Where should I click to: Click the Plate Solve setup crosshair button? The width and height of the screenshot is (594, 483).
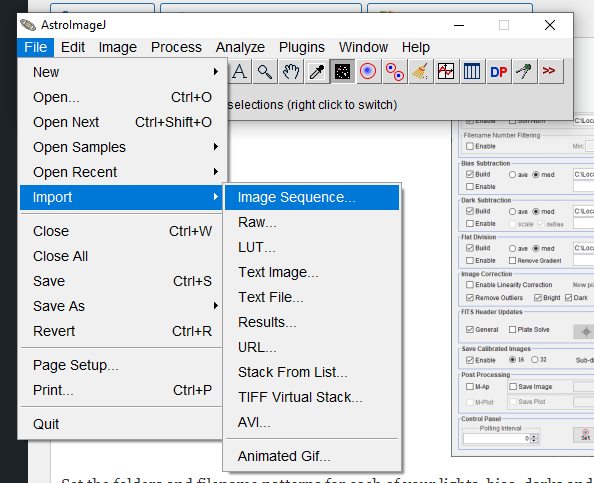tap(585, 331)
